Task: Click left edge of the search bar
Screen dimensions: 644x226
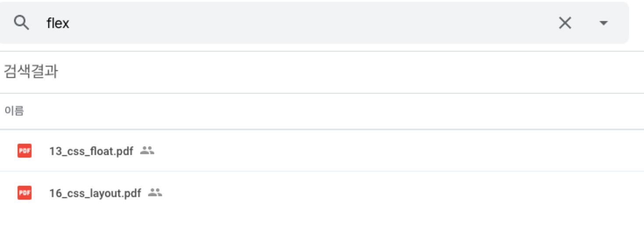Action: point(4,23)
